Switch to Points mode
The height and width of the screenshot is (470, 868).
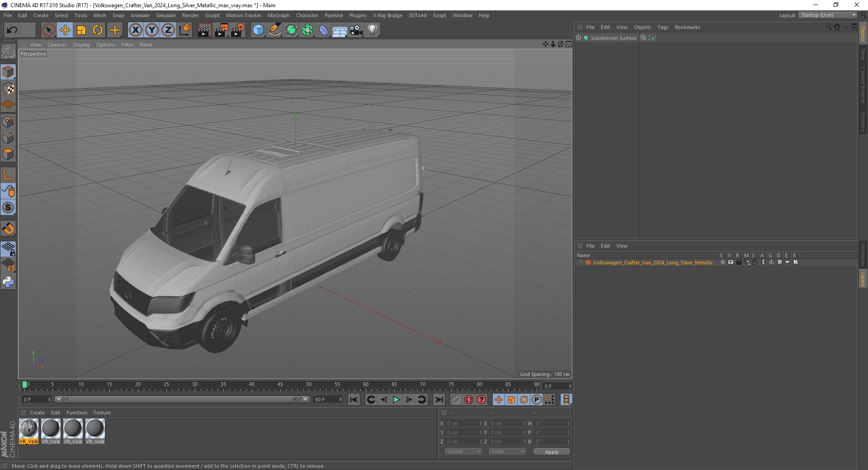[x=8, y=122]
